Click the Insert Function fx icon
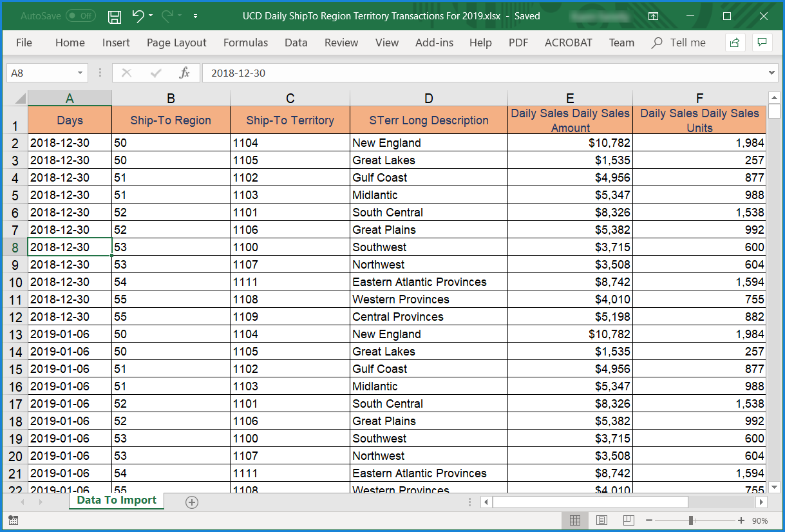 (184, 73)
